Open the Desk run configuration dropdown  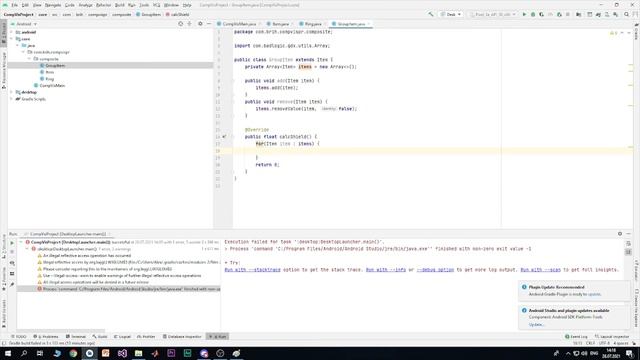point(451,14)
